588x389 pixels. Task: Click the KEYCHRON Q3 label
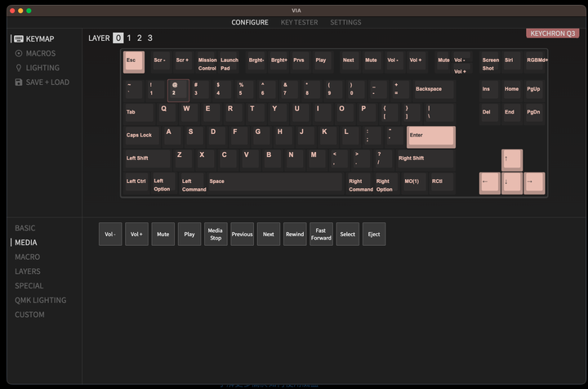[552, 34]
